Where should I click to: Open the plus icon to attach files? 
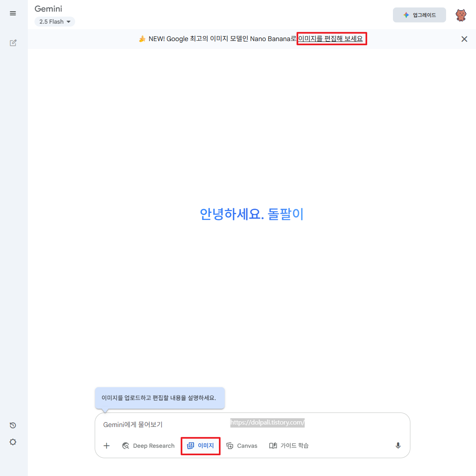(x=106, y=445)
